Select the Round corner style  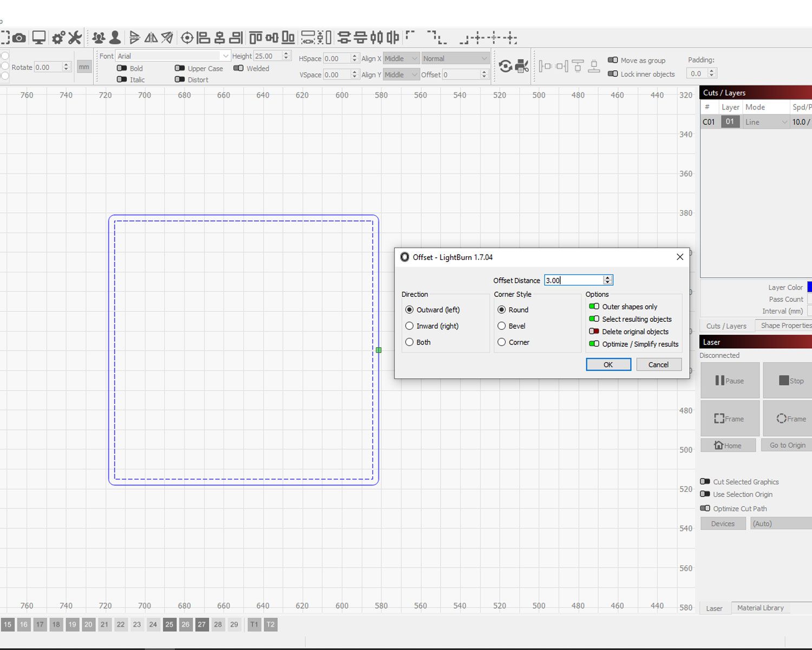502,309
